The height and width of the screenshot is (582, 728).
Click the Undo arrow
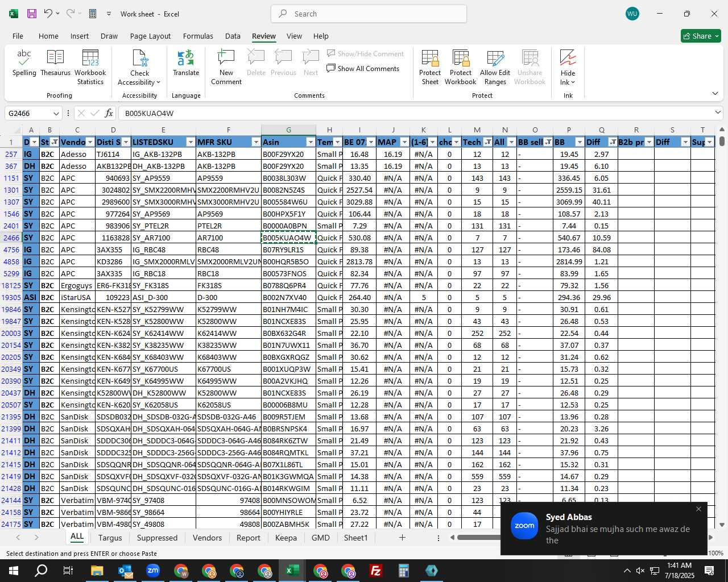tap(48, 14)
